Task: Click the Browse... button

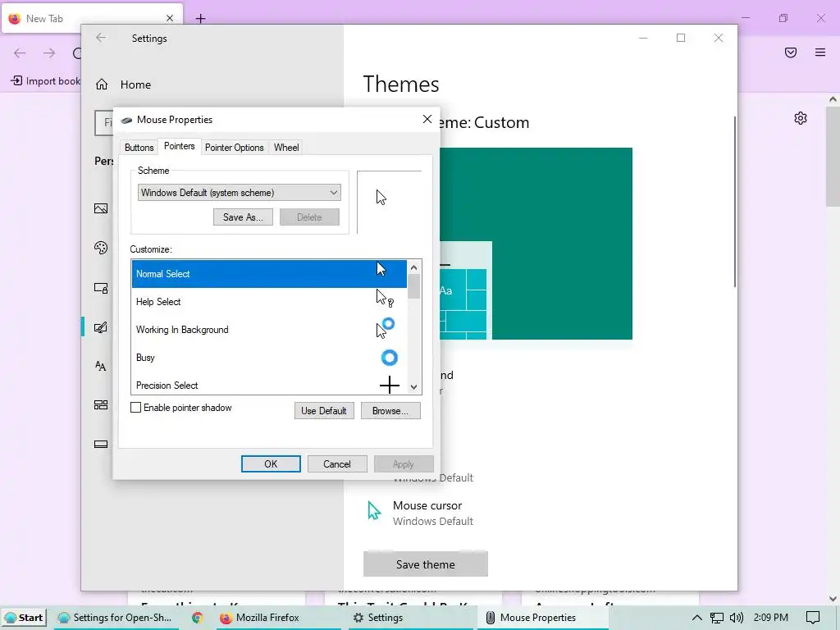Action: tap(390, 411)
